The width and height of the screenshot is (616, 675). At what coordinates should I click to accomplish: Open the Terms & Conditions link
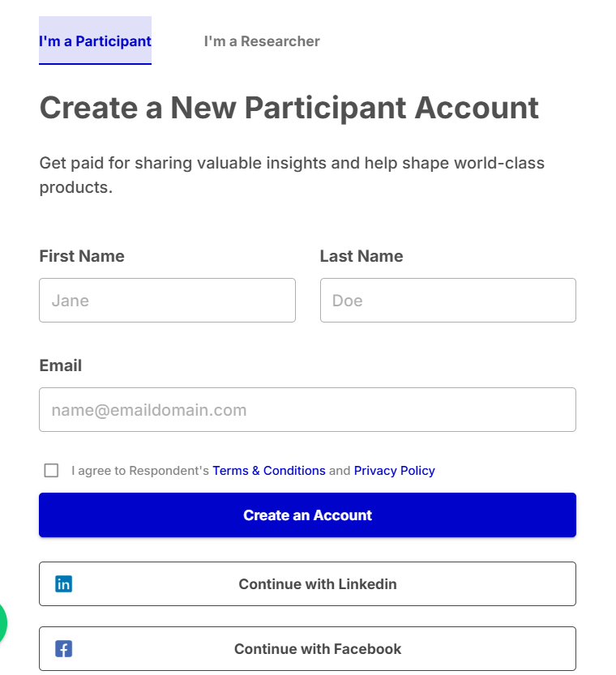tap(268, 471)
